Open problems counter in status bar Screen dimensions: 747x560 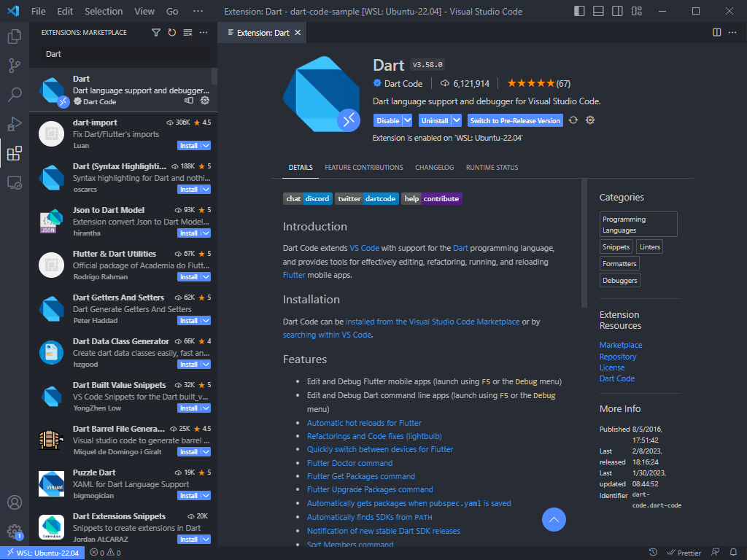pyautogui.click(x=105, y=553)
